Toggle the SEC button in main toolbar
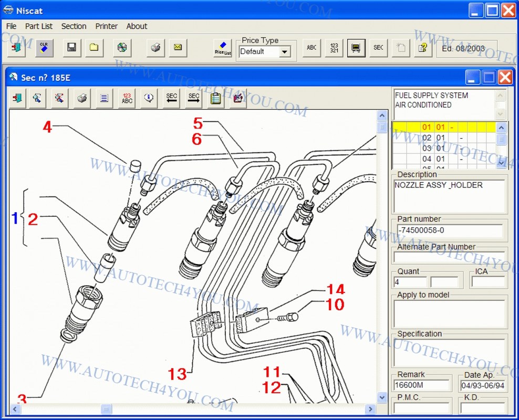This screenshot has height=420, width=519. [378, 48]
